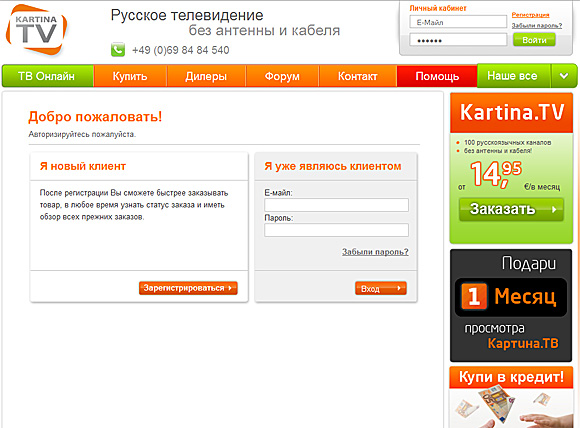Screen dimensions: 580x428
Task: Click the orange Вход button
Action: 381,288
